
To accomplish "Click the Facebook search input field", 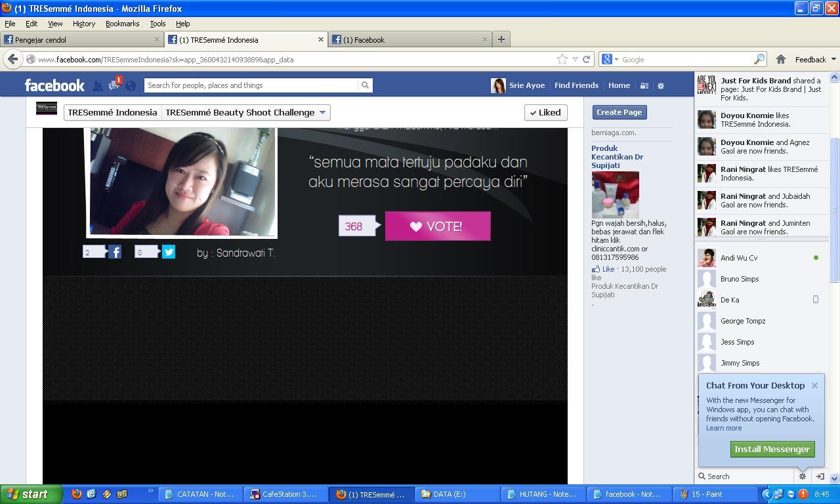I will point(251,85).
